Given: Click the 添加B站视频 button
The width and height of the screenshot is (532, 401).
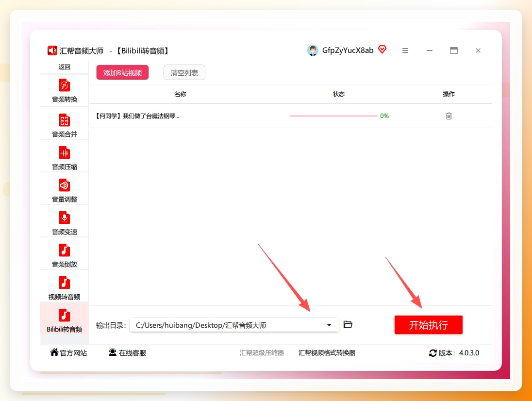Looking at the screenshot, I should pyautogui.click(x=122, y=73).
